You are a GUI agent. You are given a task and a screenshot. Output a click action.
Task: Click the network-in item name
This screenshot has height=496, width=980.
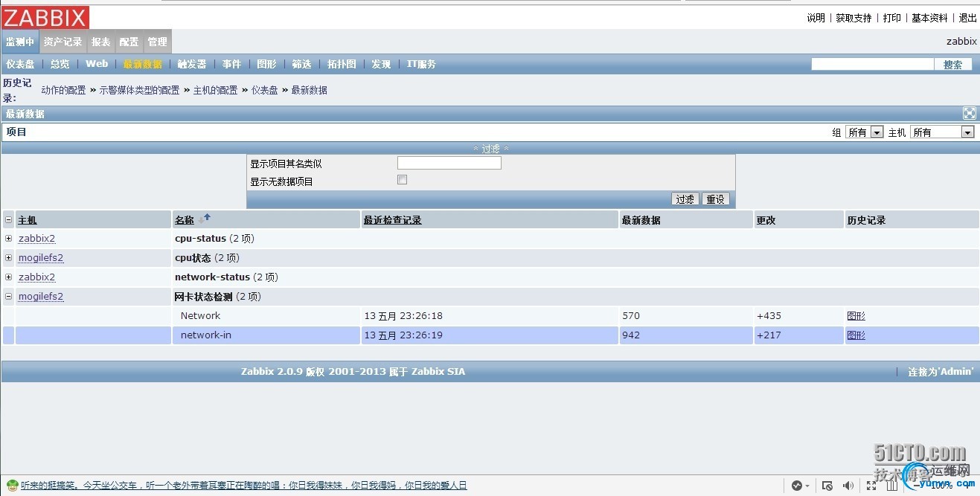tap(206, 335)
